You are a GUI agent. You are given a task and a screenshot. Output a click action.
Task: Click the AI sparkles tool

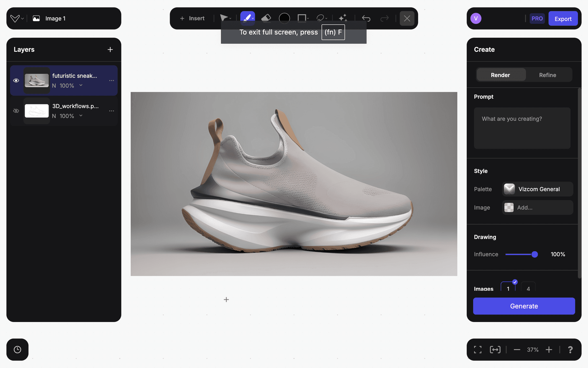(x=343, y=18)
